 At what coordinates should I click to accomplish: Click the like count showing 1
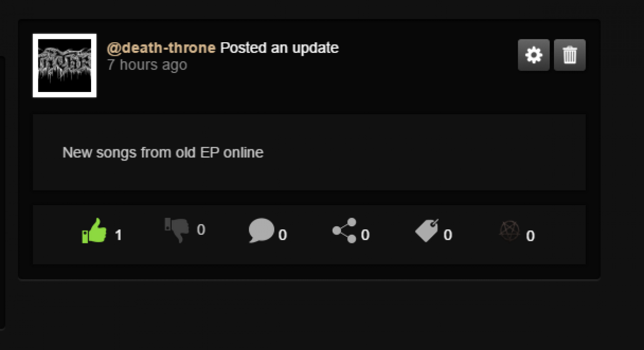pos(118,235)
